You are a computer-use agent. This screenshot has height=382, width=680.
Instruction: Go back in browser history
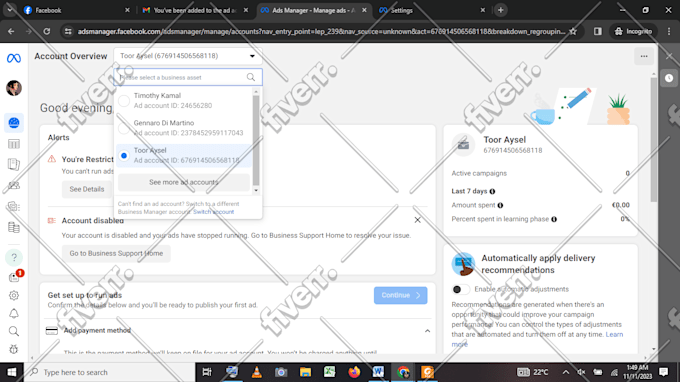pyautogui.click(x=11, y=31)
